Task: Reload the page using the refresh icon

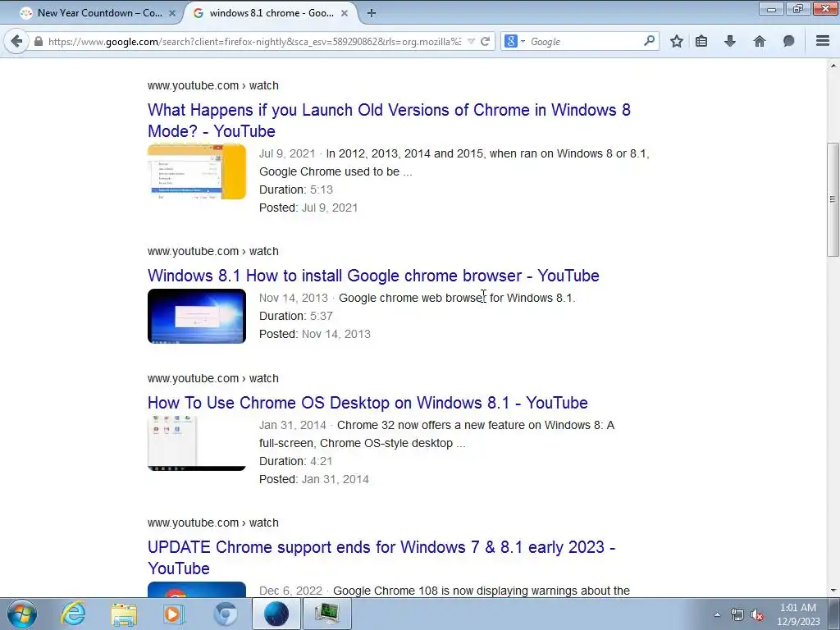Action: click(485, 41)
